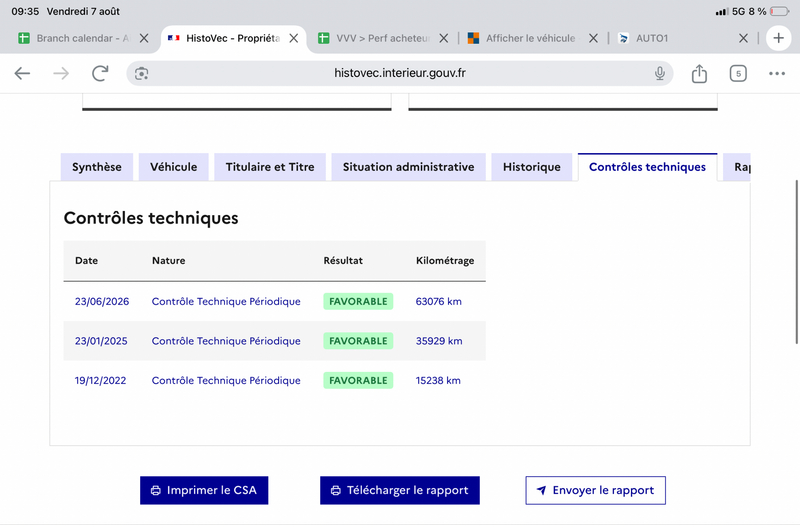This screenshot has height=525, width=800.
Task: Click the Date column header
Action: click(86, 260)
